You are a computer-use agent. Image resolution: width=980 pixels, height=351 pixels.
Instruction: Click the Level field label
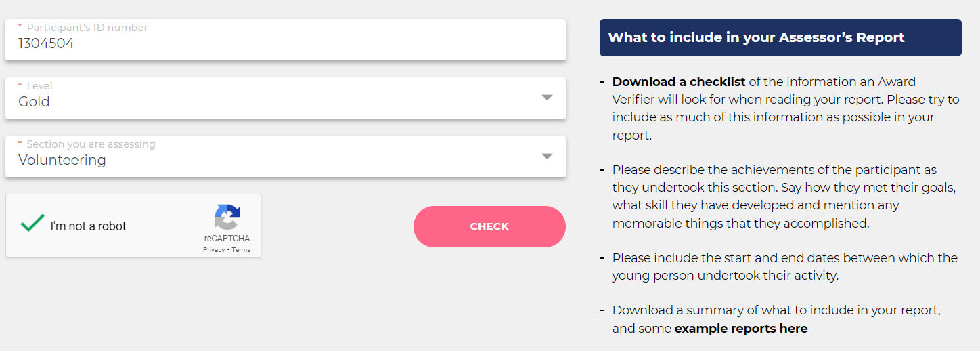pos(39,86)
